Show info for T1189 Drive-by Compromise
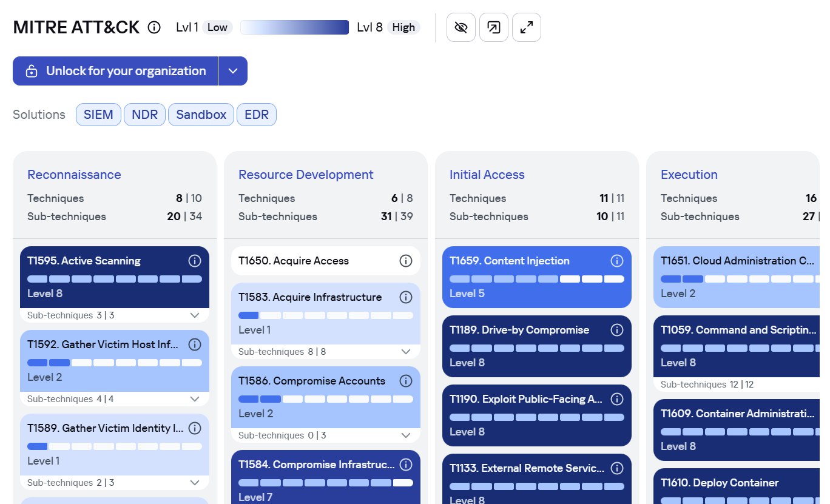The width and height of the screenshot is (830, 504). coord(617,330)
